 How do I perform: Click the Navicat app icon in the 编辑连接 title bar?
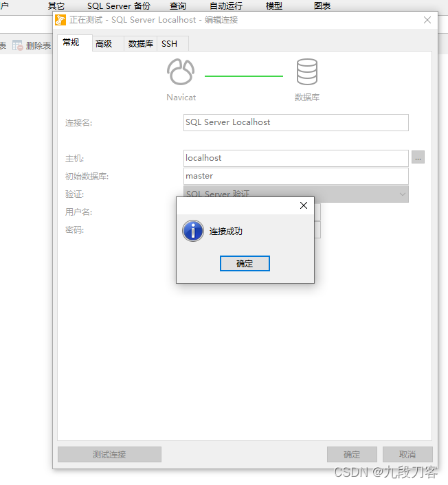point(60,20)
